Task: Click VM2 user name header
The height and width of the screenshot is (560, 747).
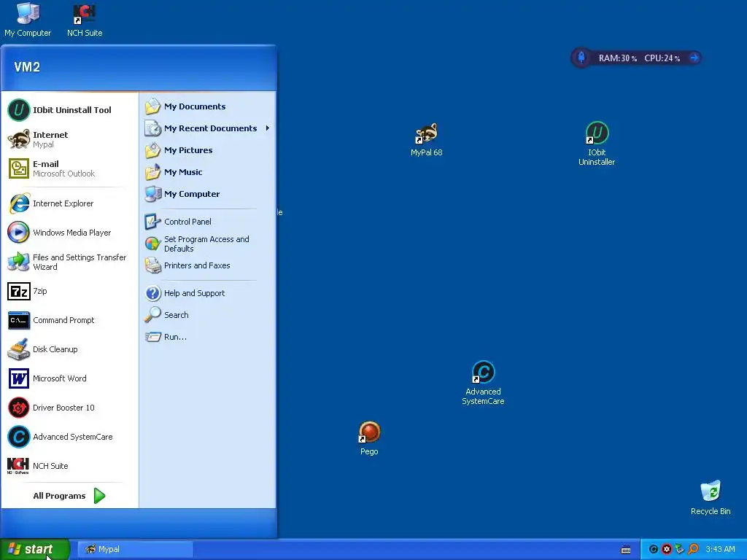Action: [27, 67]
